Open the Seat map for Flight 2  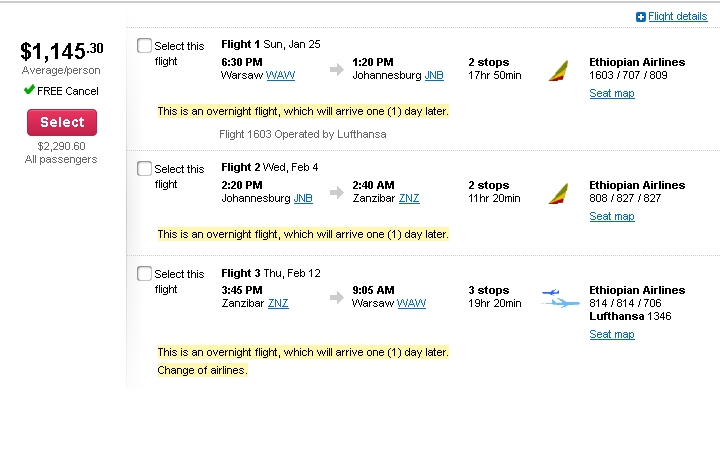[x=612, y=216]
